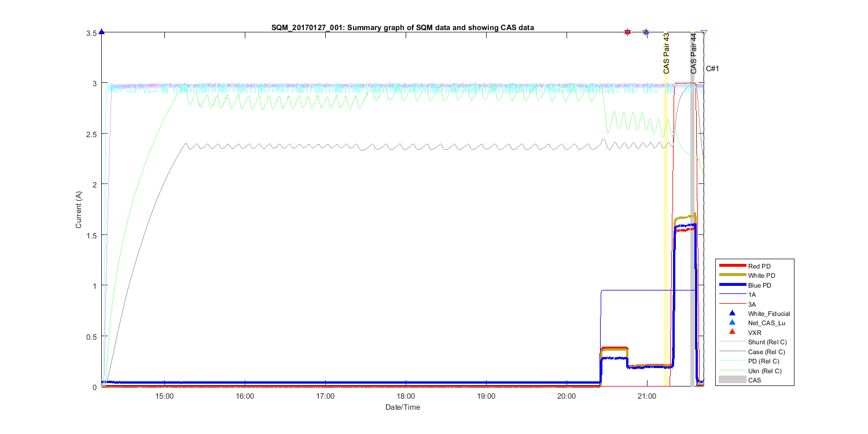Click the SQM_20170127_001 chart title
Image resolution: width=868 pixels, height=434 pixels.
[403, 27]
